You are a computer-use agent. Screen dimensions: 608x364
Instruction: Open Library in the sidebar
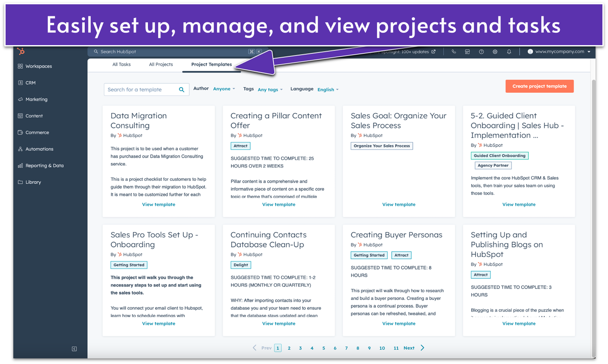coord(29,182)
